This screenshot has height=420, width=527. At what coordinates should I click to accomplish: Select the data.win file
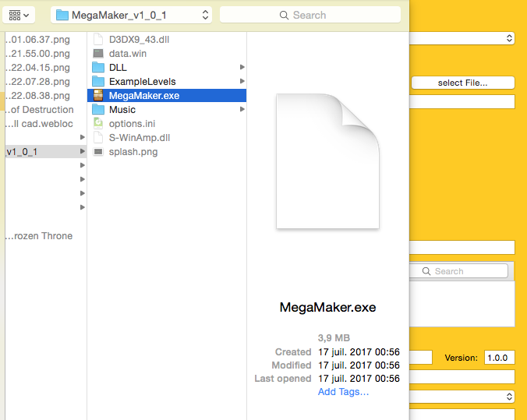click(x=127, y=54)
